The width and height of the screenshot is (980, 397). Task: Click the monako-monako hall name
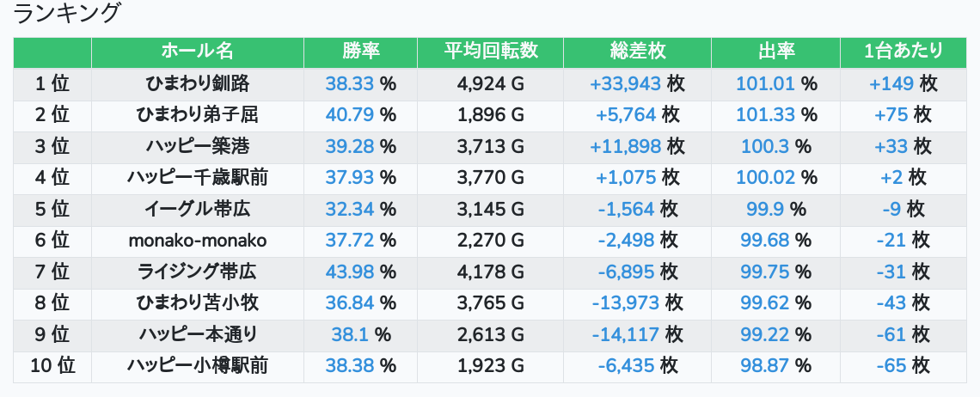click(x=198, y=241)
